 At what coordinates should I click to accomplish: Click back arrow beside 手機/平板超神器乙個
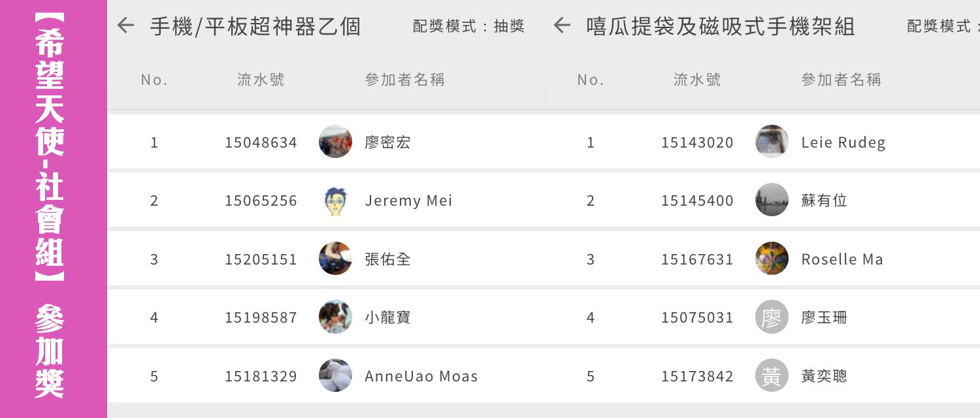click(125, 26)
